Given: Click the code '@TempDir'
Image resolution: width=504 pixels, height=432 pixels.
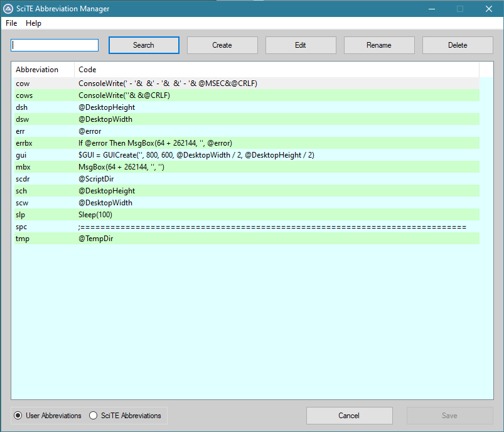Looking at the screenshot, I should (x=96, y=239).
